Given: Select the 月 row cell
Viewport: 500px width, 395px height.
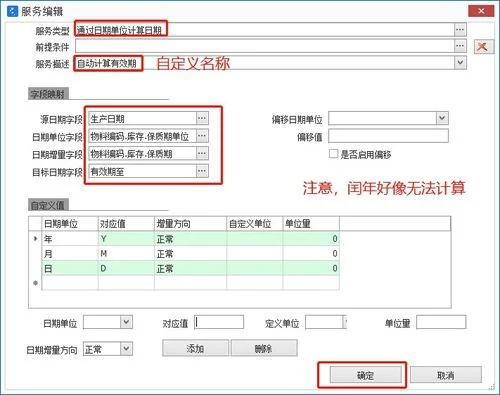Looking at the screenshot, I should 70,254.
